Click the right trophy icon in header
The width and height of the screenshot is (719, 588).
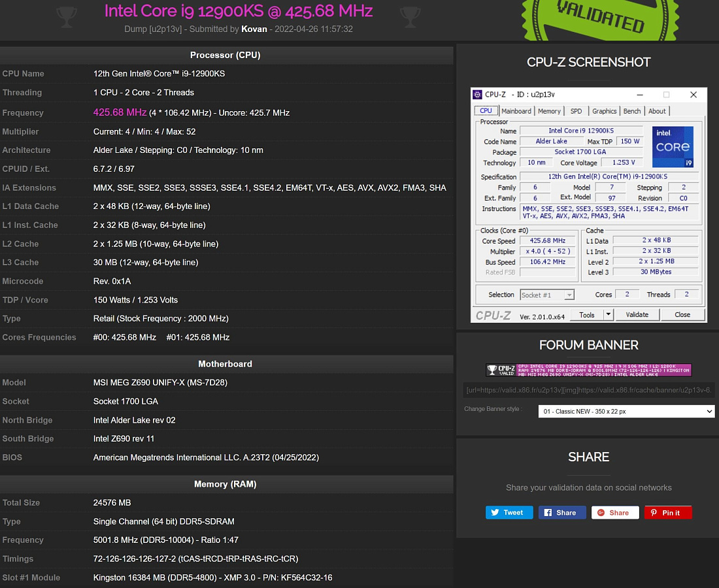click(410, 16)
